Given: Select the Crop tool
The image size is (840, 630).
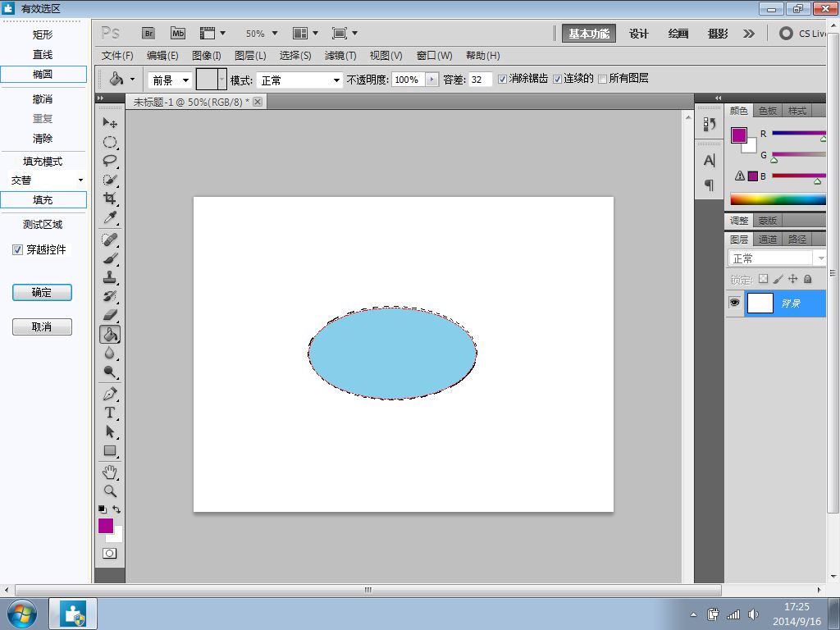Looking at the screenshot, I should click(x=109, y=199).
